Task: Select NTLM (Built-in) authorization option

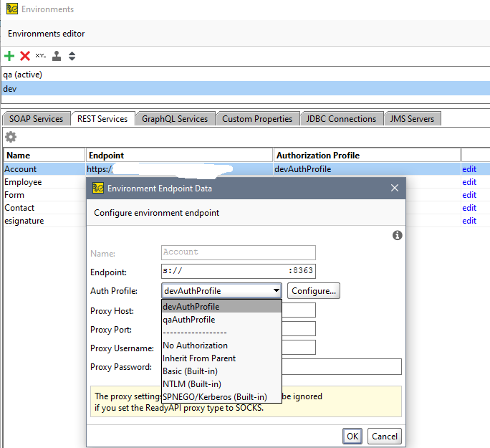Action: pos(191,384)
